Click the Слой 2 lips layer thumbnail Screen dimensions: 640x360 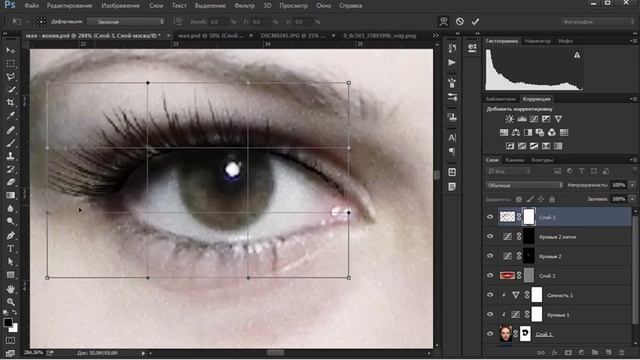pos(507,276)
